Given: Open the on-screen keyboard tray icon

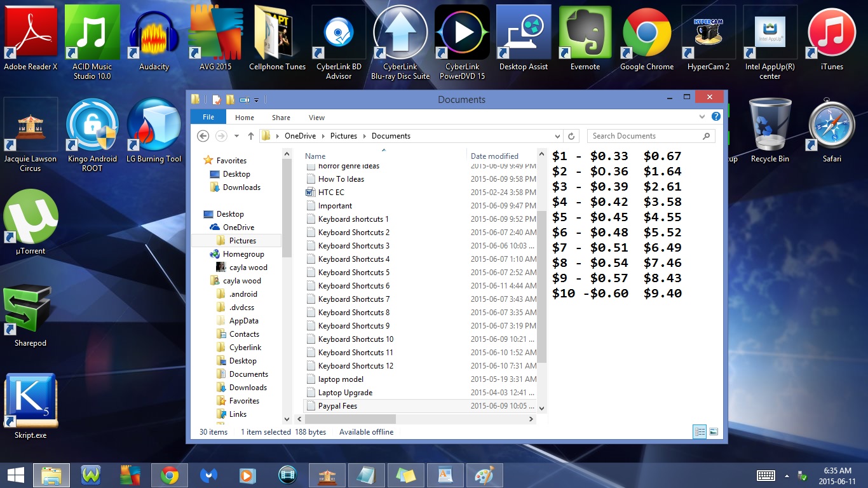Looking at the screenshot, I should tap(765, 475).
